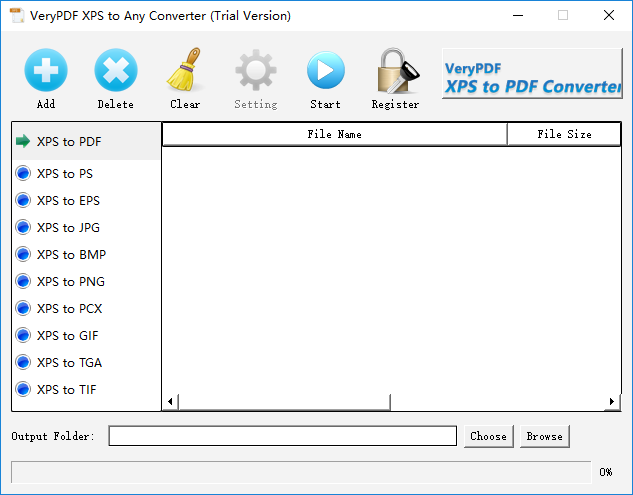Start conversion with the play icon
The height and width of the screenshot is (495, 633).
pyautogui.click(x=326, y=70)
